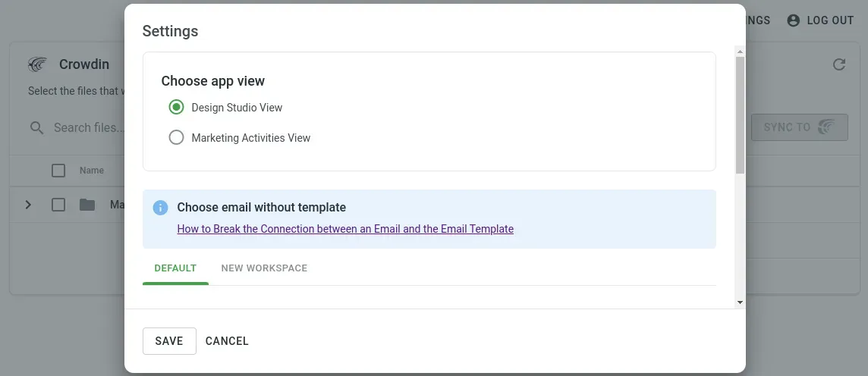Click the account icon beside Log Out
Image resolution: width=868 pixels, height=376 pixels.
[x=794, y=20]
